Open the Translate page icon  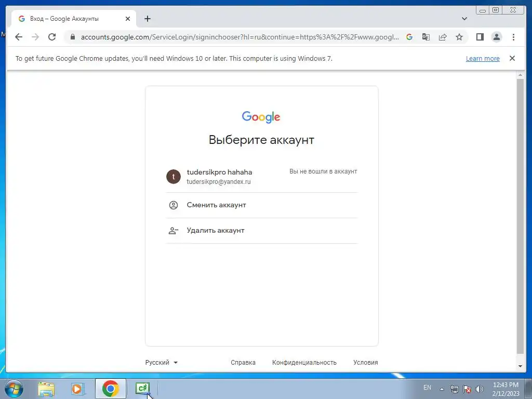click(426, 37)
